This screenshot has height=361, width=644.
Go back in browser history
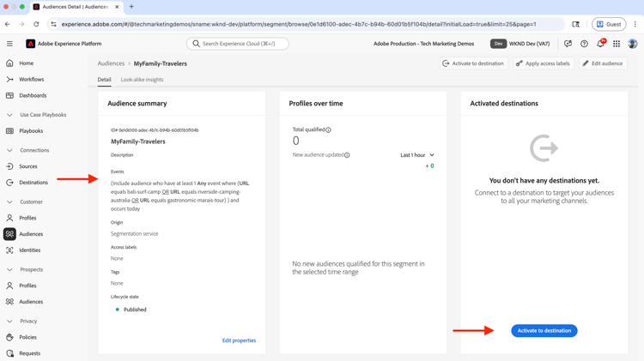8,24
